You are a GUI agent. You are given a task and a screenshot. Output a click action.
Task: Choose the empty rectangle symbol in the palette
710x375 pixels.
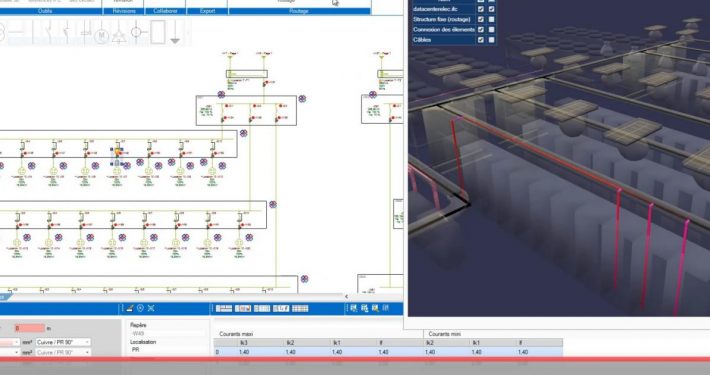(158, 32)
